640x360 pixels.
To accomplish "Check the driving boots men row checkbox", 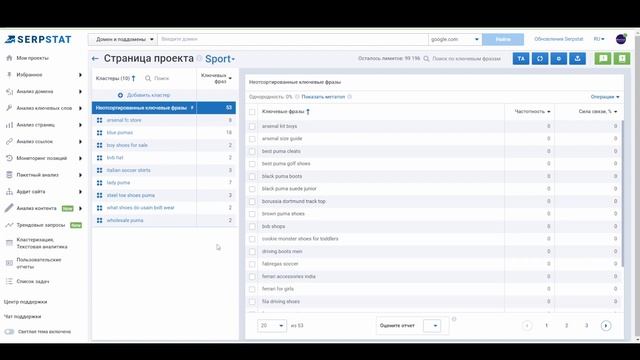I will click(x=252, y=251).
